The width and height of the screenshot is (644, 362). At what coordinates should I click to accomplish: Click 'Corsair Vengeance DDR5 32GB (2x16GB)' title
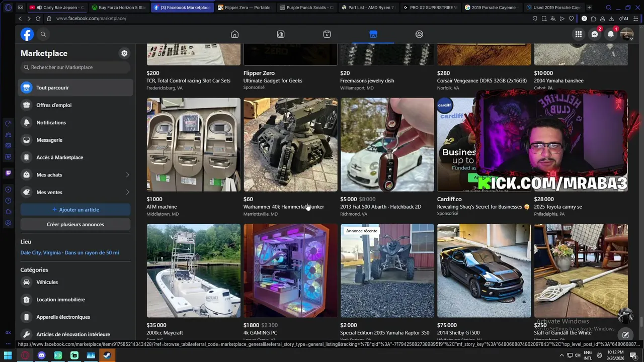coord(482,80)
